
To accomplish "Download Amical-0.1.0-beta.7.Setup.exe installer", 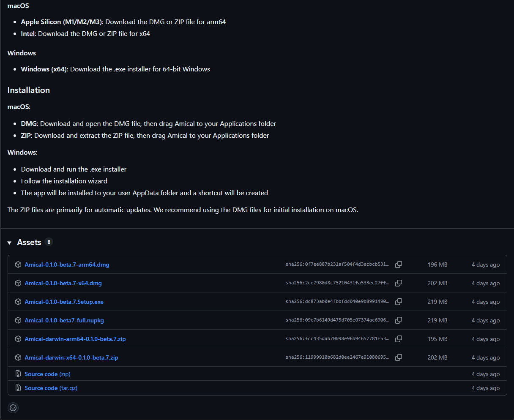I will [64, 302].
